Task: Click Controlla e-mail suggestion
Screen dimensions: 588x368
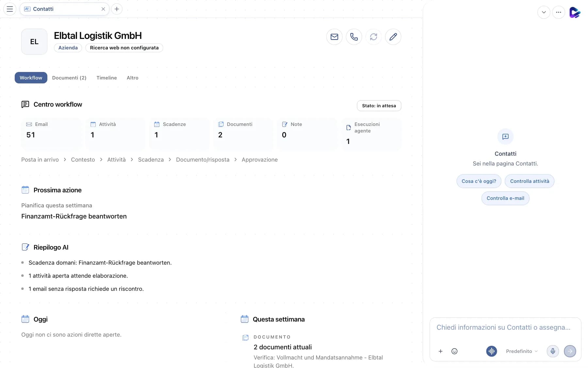Action: tap(505, 198)
